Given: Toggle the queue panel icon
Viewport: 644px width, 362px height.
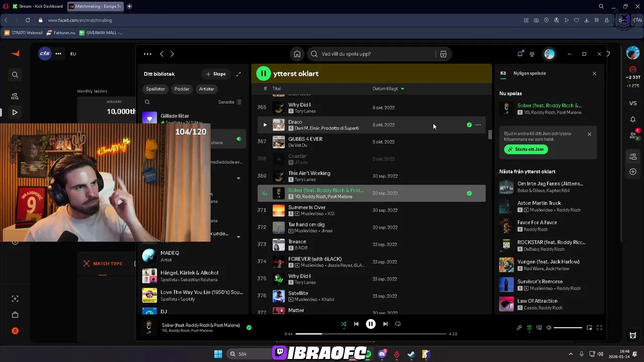Looking at the screenshot, I should click(x=529, y=328).
